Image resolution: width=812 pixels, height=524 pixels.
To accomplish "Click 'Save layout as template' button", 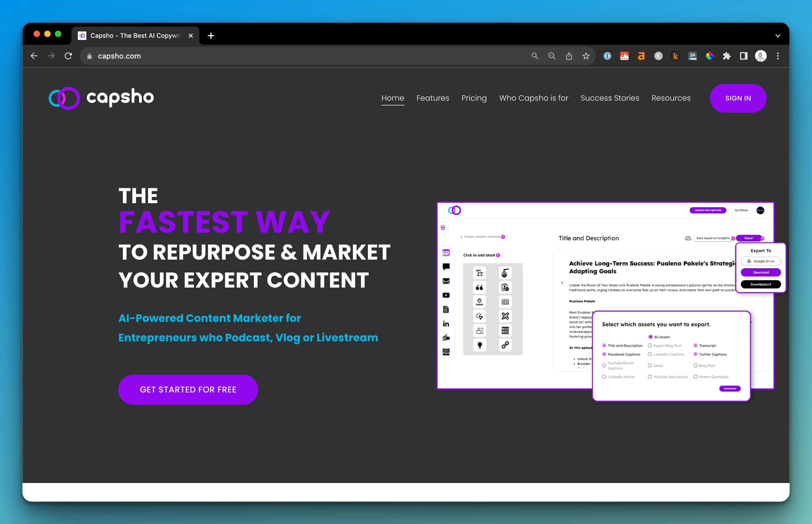I will pyautogui.click(x=713, y=238).
